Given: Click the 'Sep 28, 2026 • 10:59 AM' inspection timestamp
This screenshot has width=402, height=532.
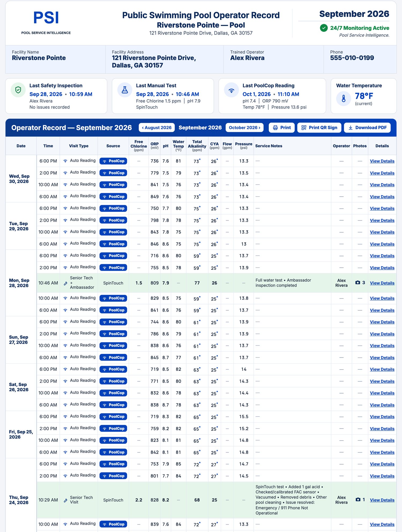Looking at the screenshot, I should (x=61, y=94).
